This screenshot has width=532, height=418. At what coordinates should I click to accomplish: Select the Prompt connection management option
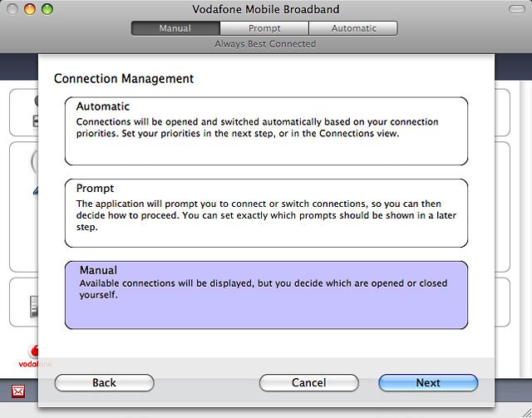click(266, 213)
